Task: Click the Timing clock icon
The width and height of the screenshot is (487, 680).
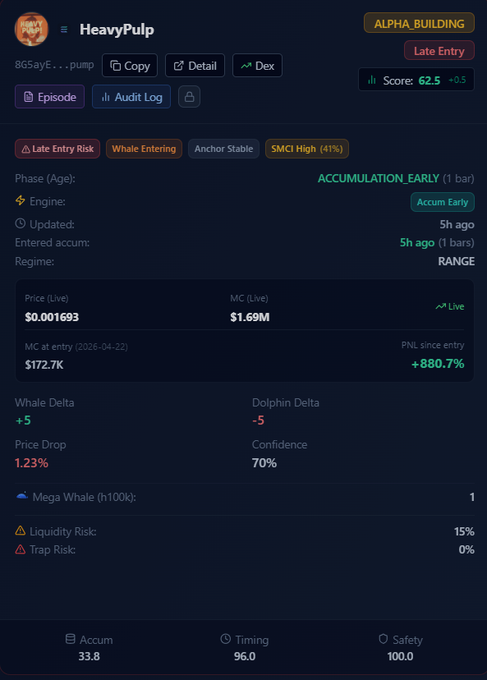Action: point(226,639)
